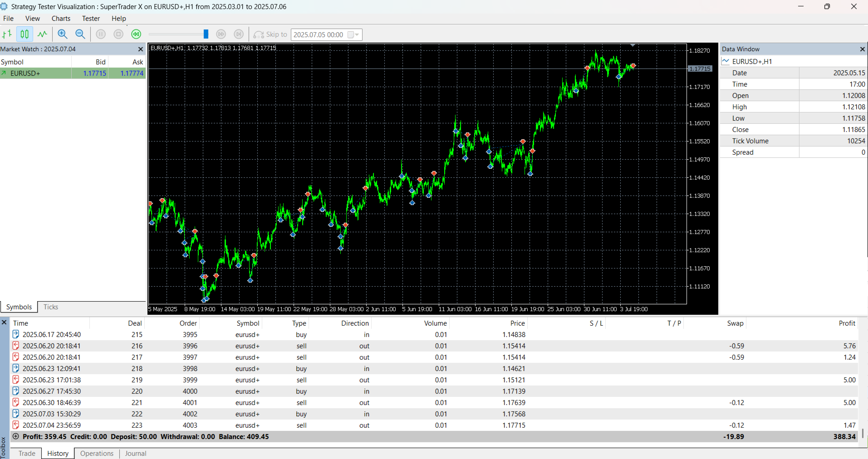Click the pause visualization button
868x459 pixels.
tap(101, 34)
